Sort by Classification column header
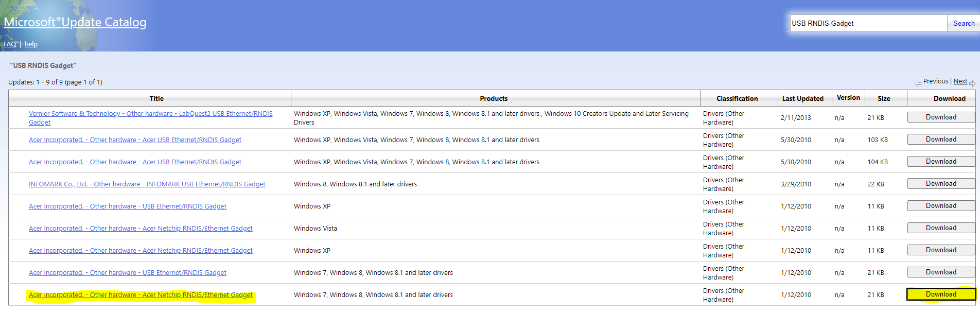The width and height of the screenshot is (980, 313). [737, 98]
